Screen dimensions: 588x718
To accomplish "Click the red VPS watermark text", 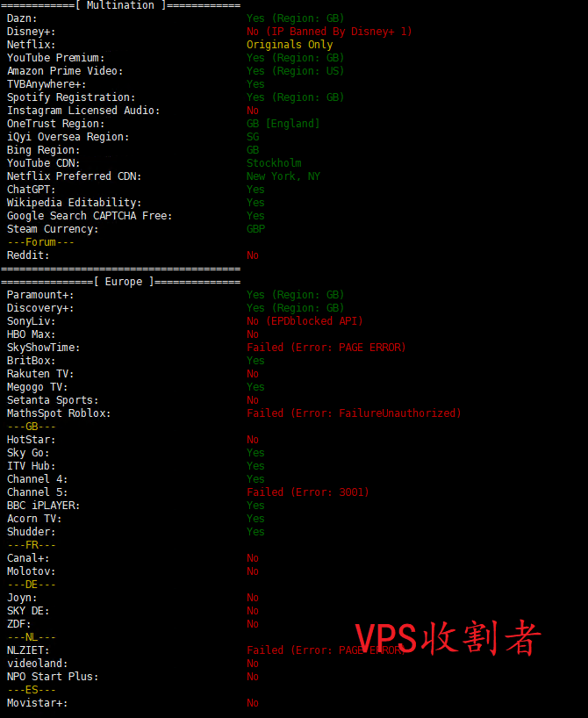I will click(448, 640).
